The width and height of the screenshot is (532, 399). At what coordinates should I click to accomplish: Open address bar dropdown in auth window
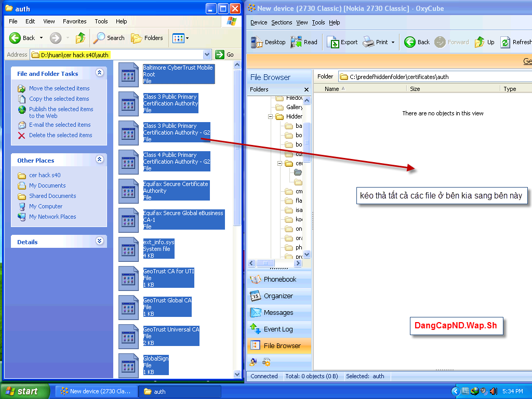(207, 55)
